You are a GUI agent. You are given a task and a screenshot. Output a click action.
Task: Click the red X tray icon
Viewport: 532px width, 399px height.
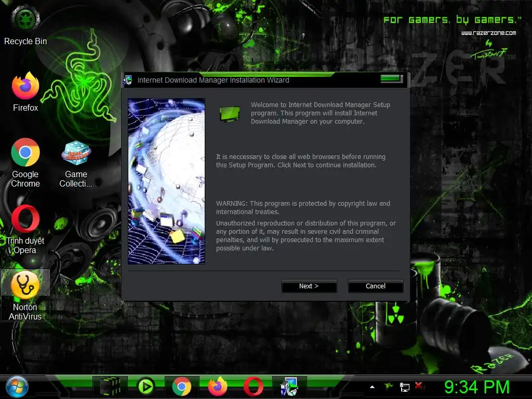419,385
